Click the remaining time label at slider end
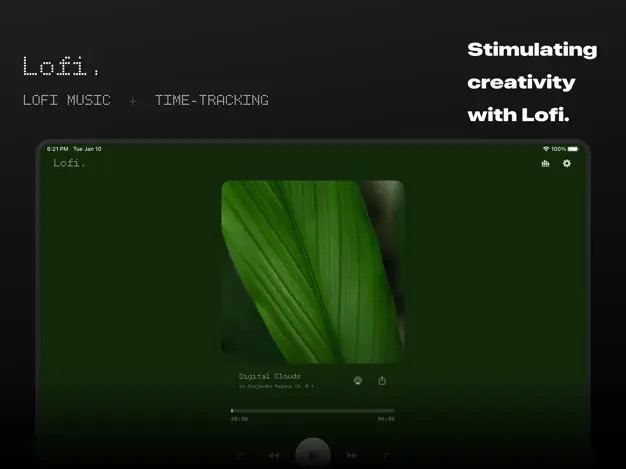Image resolution: width=626 pixels, height=469 pixels. coord(386,419)
